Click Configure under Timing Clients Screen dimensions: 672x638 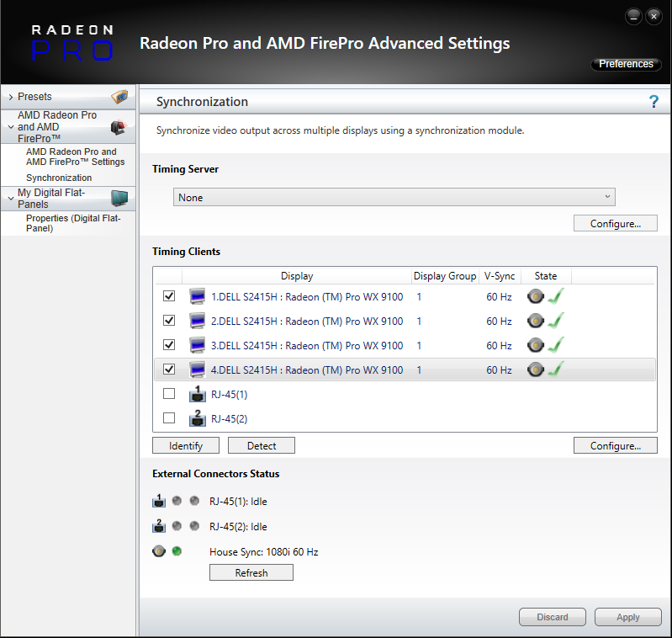[616, 445]
